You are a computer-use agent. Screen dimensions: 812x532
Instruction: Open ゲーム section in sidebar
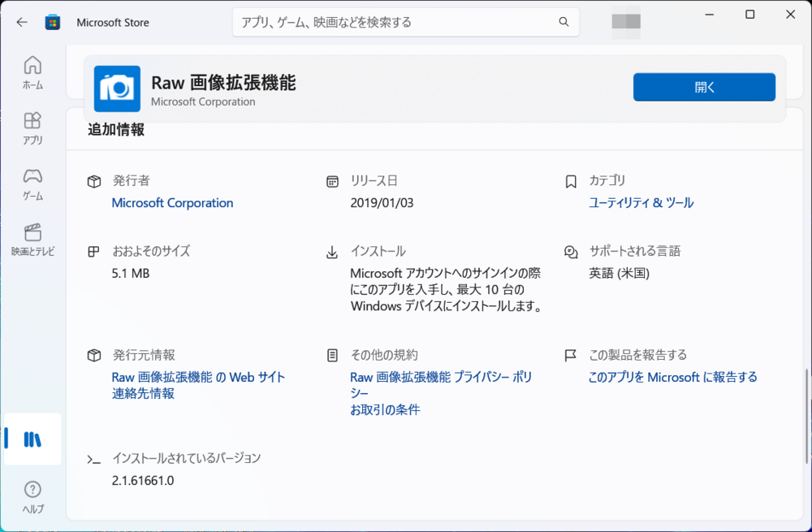click(x=32, y=184)
